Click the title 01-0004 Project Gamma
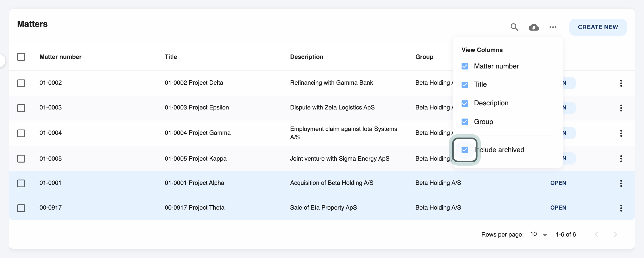 pyautogui.click(x=198, y=133)
